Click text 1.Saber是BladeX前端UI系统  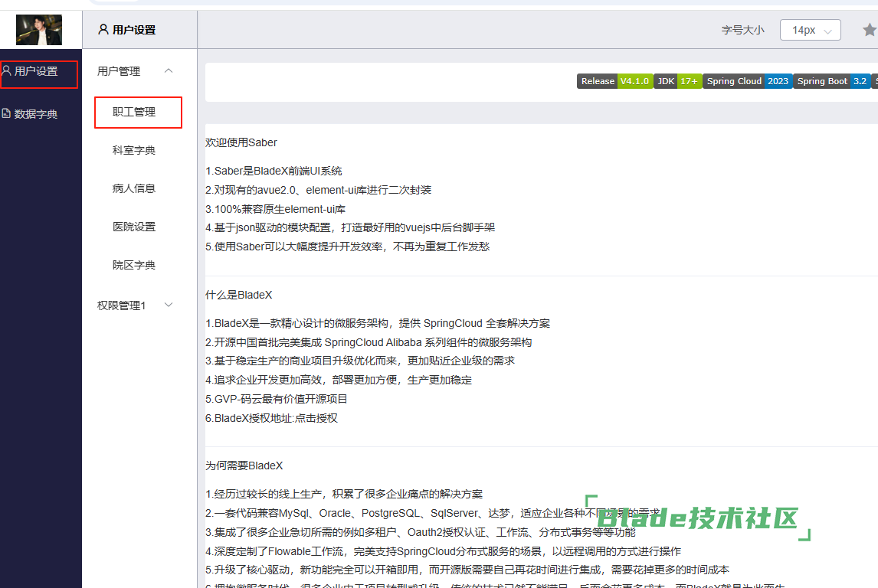point(274,171)
